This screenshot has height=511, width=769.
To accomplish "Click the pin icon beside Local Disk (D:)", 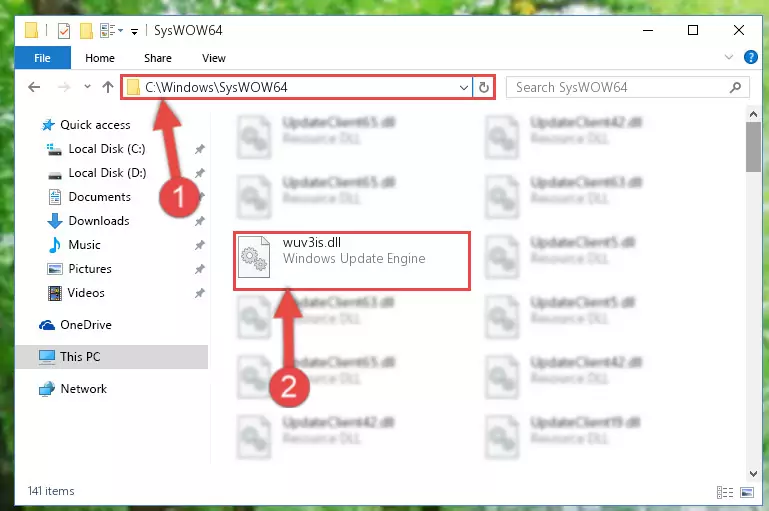I will (x=200, y=173).
